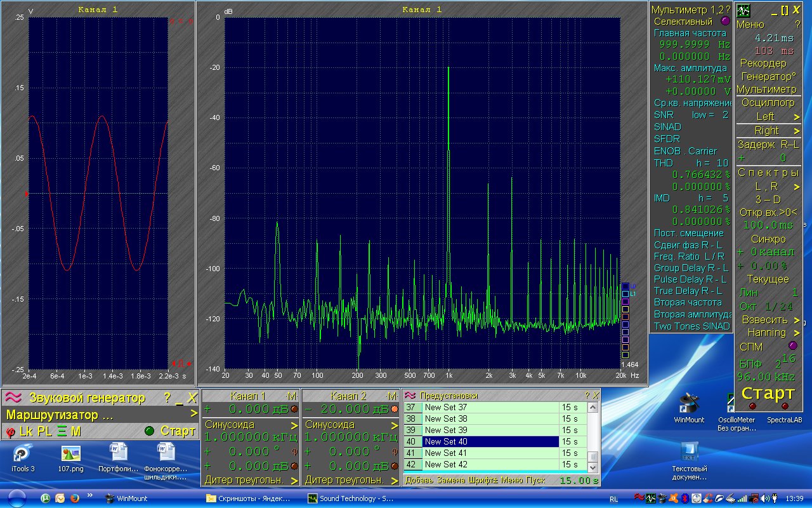This screenshot has width=812, height=508.
Task: Open the Текстовый документ desktop file
Action: (689, 452)
